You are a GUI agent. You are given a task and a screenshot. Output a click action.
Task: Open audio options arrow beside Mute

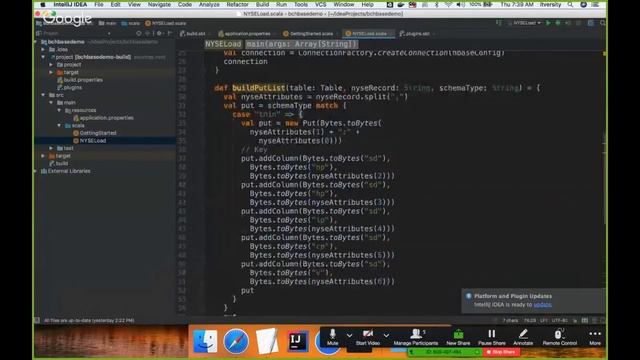point(349,336)
